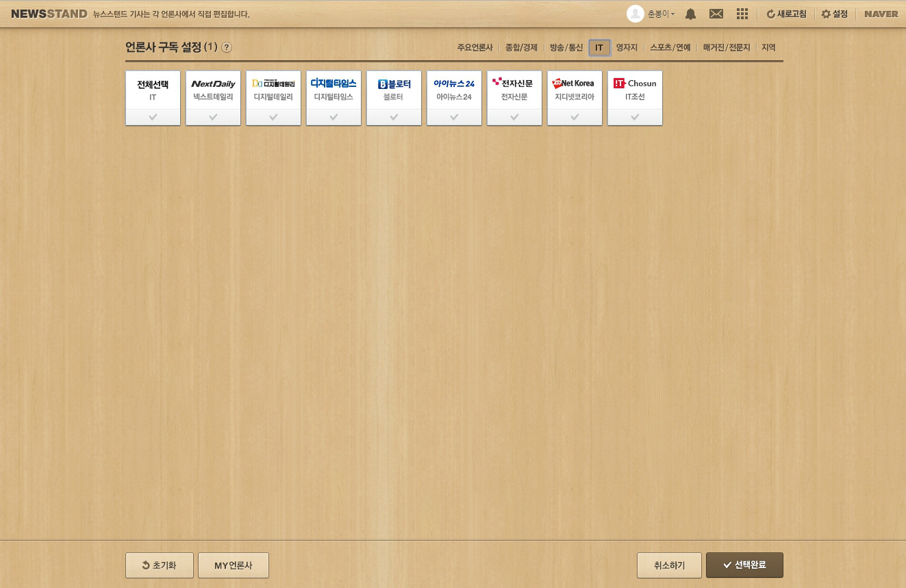Screen dimensions: 906x588
Task: Click the 아이뉴스24 logo
Action: pos(454,84)
